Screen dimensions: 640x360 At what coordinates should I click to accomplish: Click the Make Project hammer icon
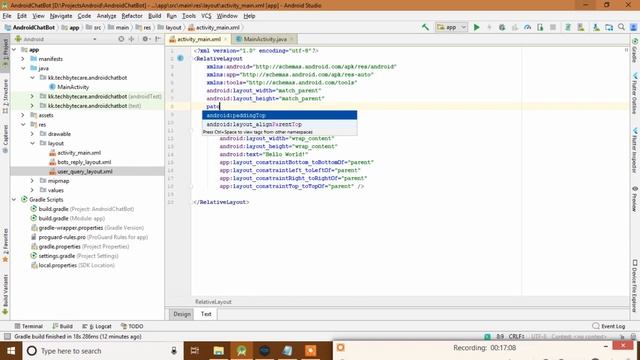tap(425, 27)
